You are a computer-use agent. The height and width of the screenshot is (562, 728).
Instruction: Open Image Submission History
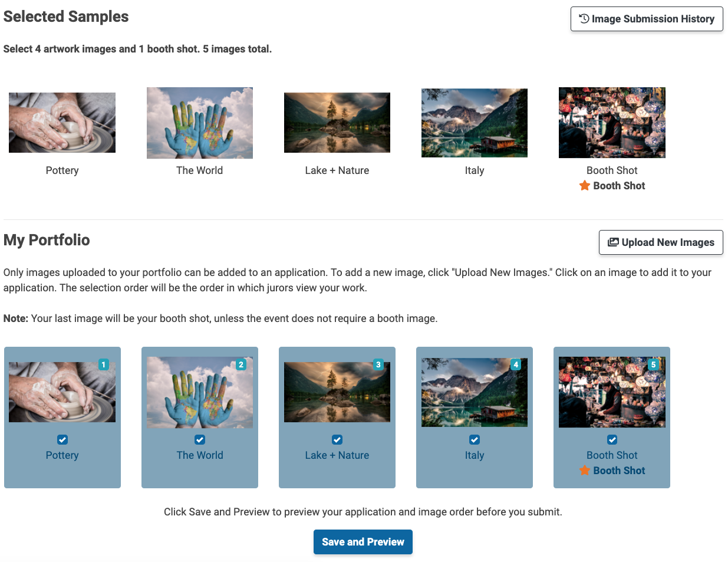pyautogui.click(x=647, y=19)
